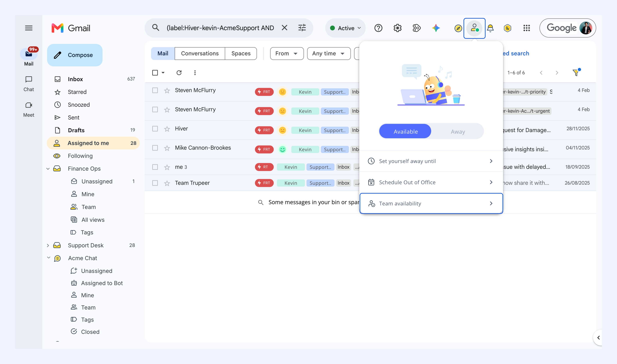This screenshot has width=617, height=364.
Task: Open the Google account profile picture
Action: (x=586, y=28)
